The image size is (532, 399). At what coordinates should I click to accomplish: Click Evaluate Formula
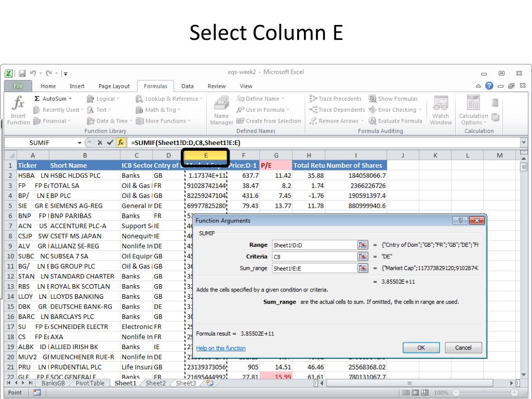(395, 121)
